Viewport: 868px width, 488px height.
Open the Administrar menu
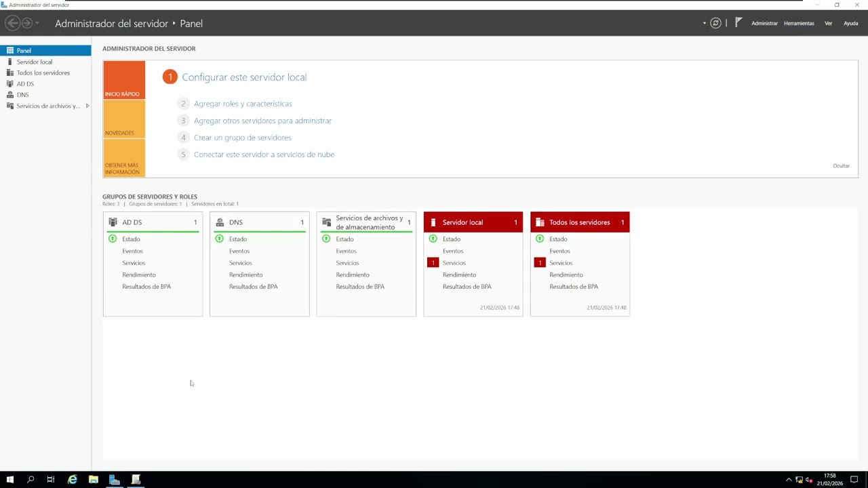coord(764,23)
